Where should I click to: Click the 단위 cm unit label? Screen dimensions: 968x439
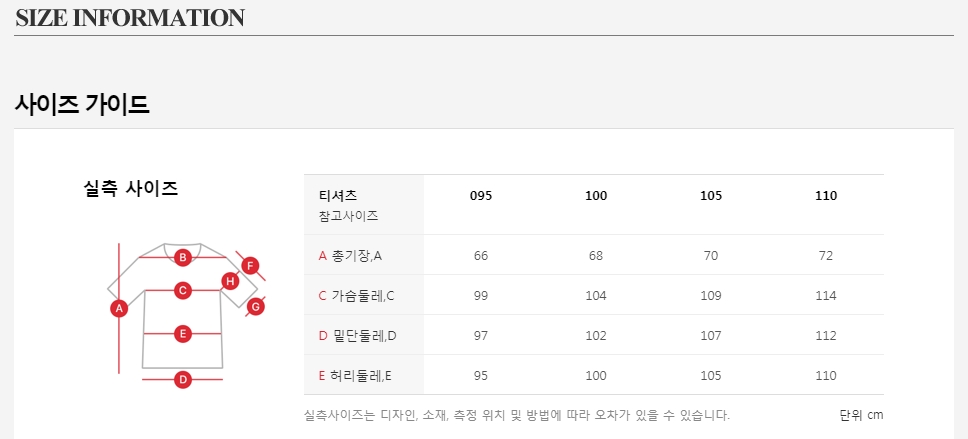(x=861, y=415)
